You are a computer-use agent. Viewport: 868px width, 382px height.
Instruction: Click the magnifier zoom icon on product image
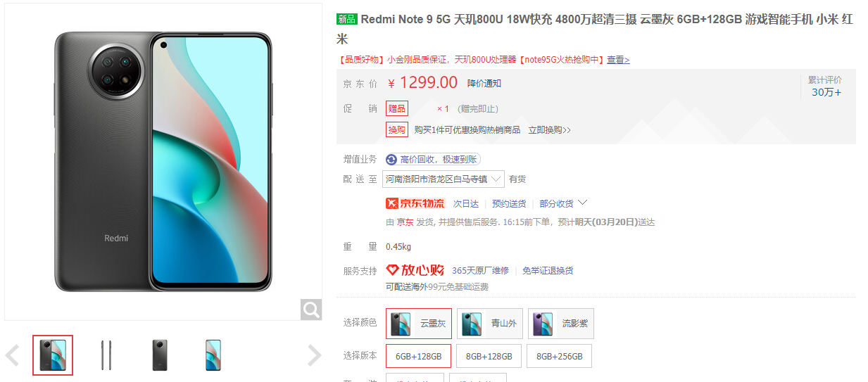click(x=311, y=309)
